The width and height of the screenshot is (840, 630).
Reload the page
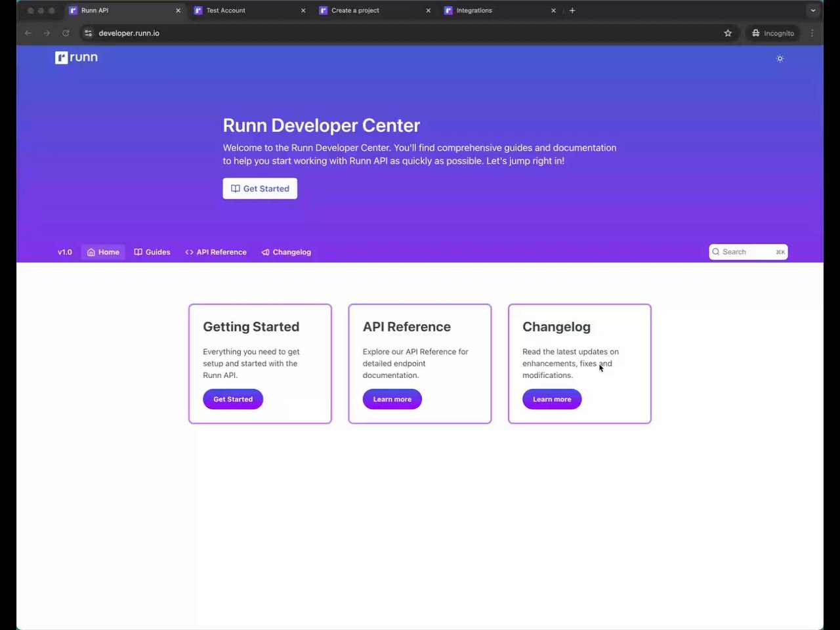click(66, 33)
